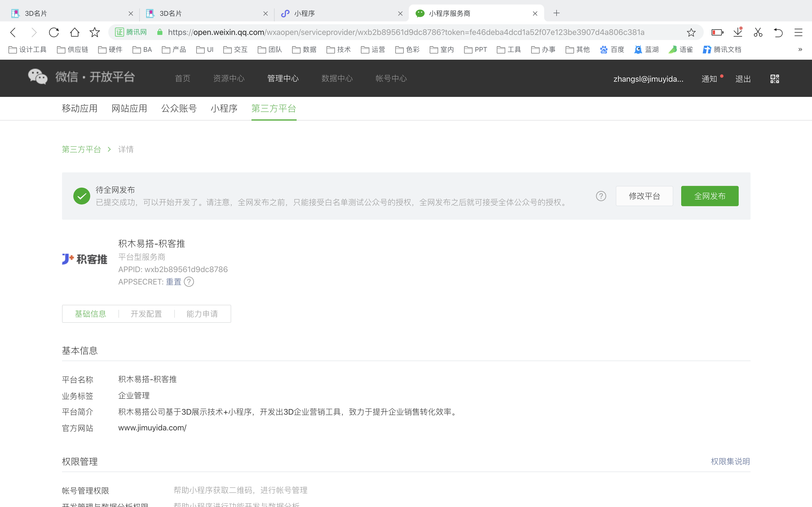Open browser hamburger menu
This screenshot has width=812, height=507.
[x=798, y=32]
